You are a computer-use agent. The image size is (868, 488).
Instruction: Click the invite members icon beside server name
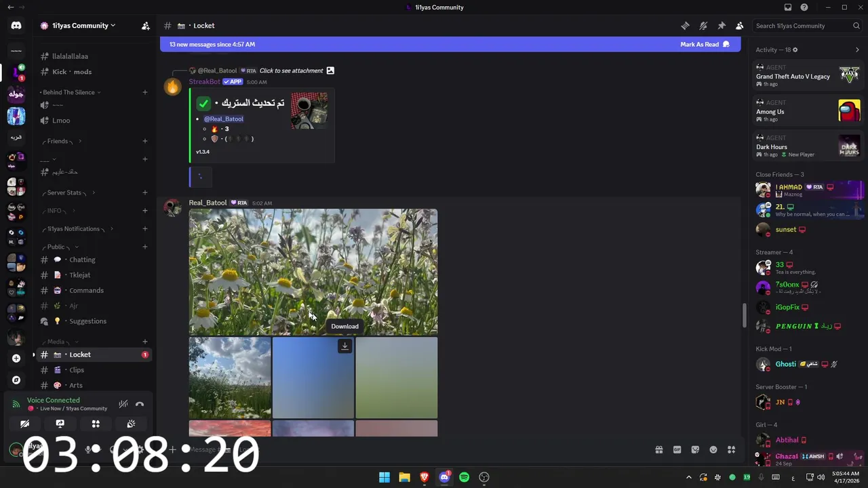point(145,26)
